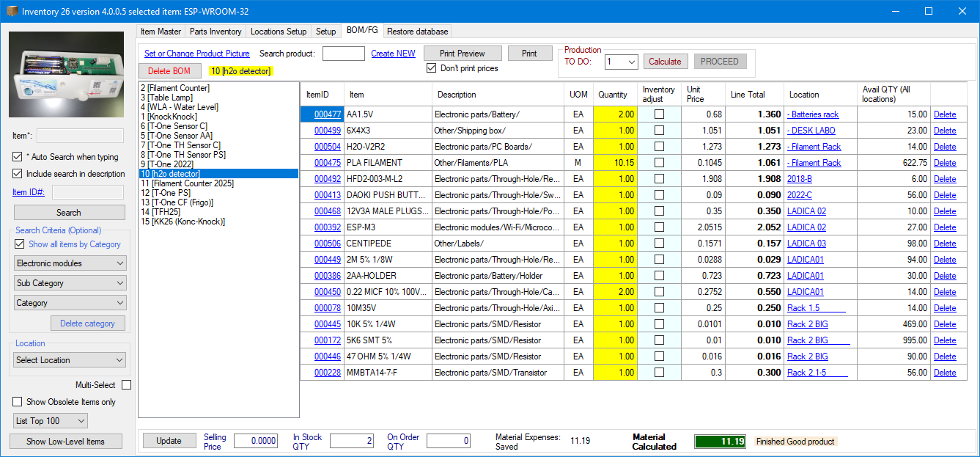Open the Batteries rack location link
980x457 pixels.
point(813,114)
